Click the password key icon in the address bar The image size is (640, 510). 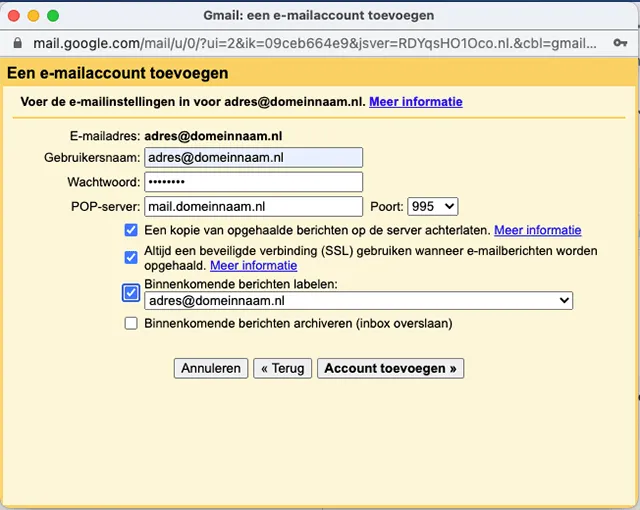pyautogui.click(x=620, y=43)
